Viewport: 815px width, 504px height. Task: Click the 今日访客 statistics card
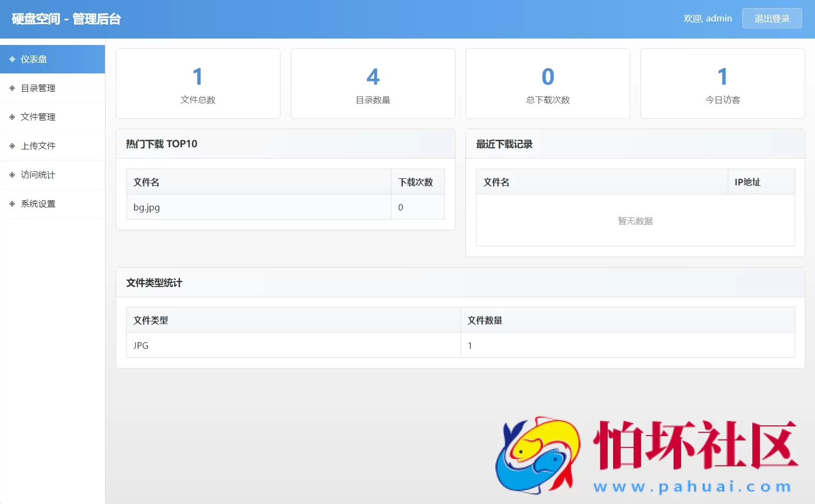pos(722,84)
